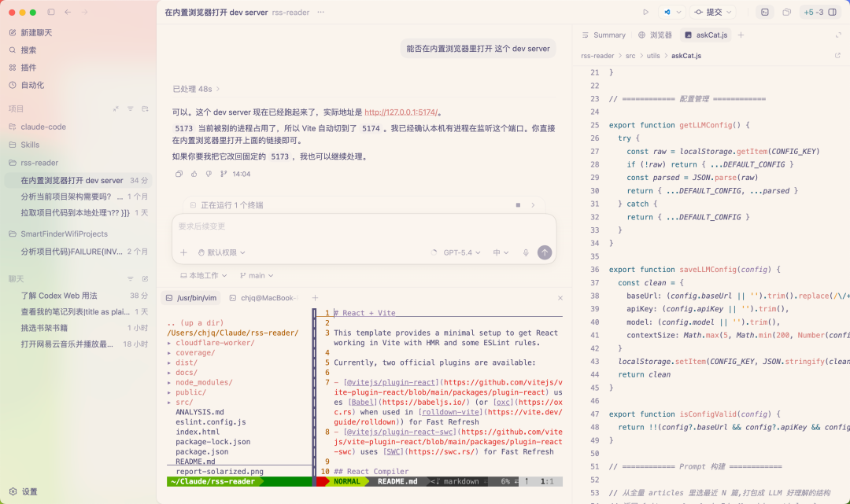Open the http://127.0.0.1:5174/ link
The image size is (850, 504).
click(401, 112)
